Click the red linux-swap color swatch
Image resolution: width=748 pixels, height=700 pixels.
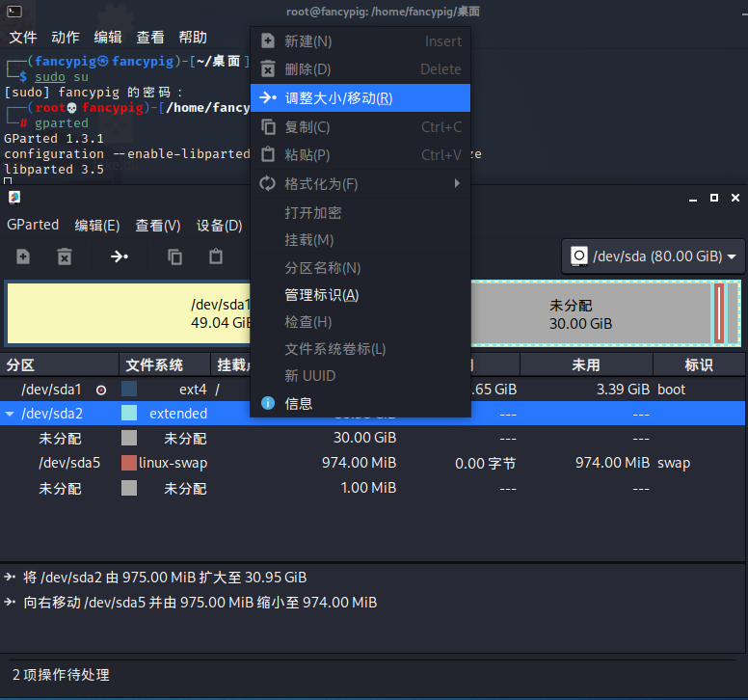pyautogui.click(x=129, y=463)
